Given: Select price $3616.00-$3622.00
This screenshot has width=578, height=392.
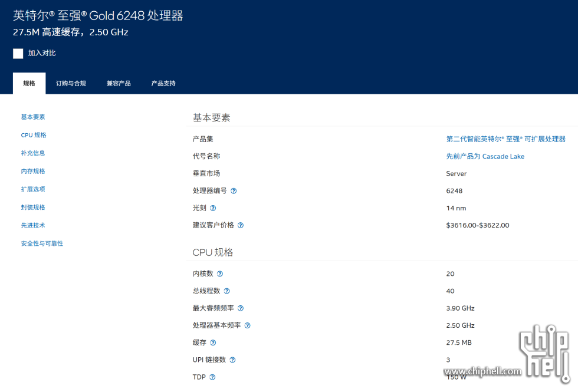Looking at the screenshot, I should [477, 225].
